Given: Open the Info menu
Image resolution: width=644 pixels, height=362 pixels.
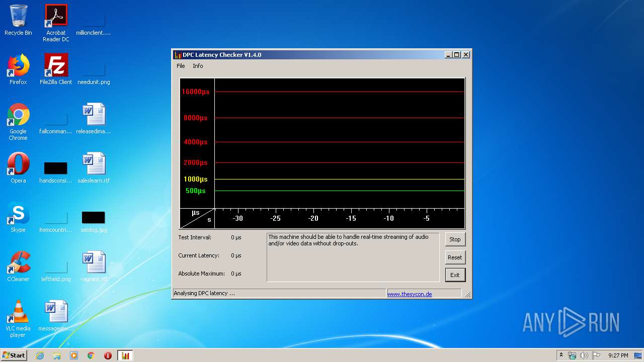Looking at the screenshot, I should tap(198, 66).
